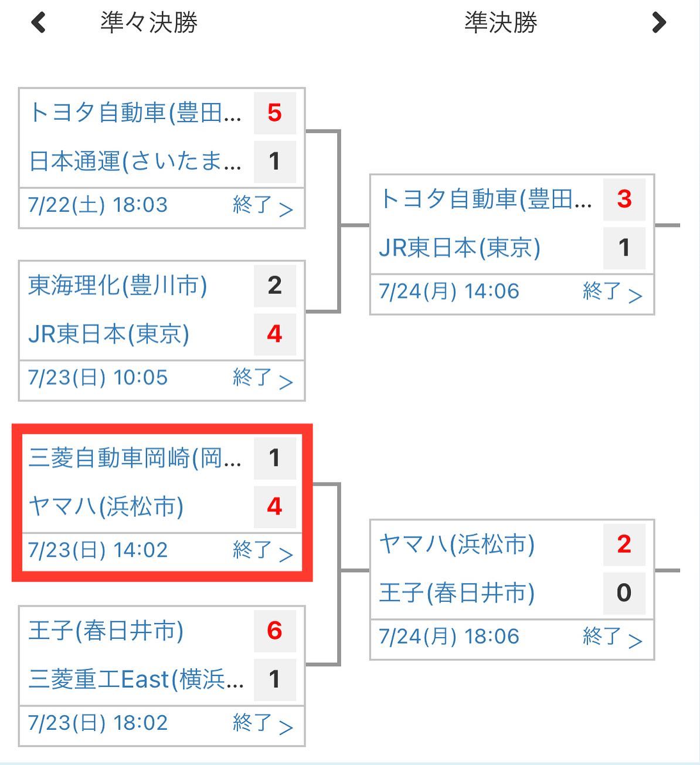This screenshot has width=700, height=765.
Task: Select 三菱重工East team name
Action: click(136, 679)
